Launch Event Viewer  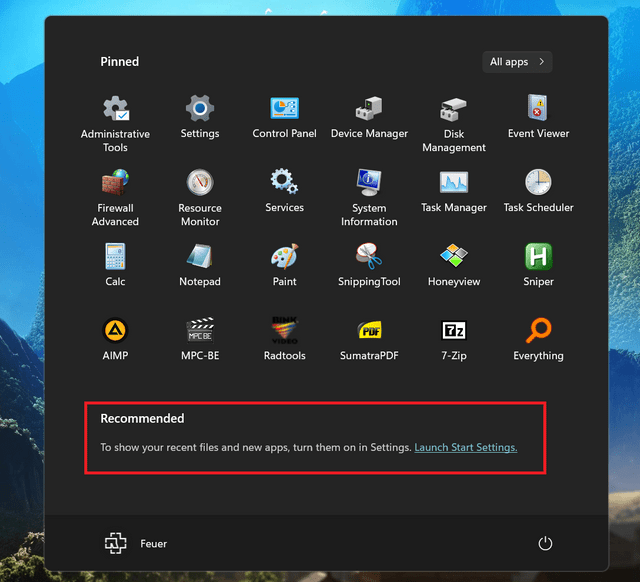pos(538,118)
